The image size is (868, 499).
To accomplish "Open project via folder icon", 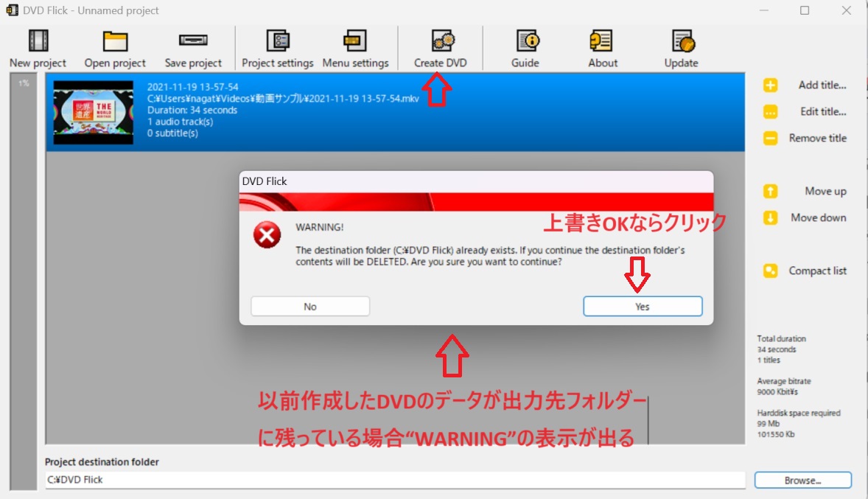I will click(115, 41).
